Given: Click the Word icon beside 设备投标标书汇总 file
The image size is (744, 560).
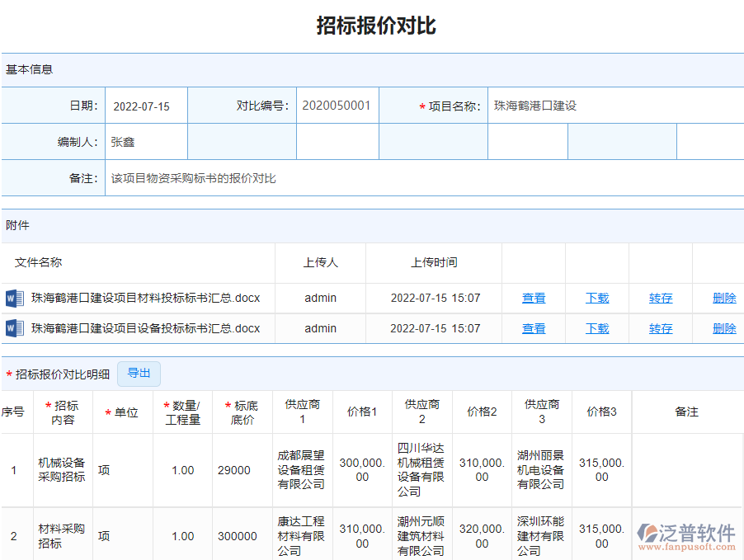Looking at the screenshot, I should click(13, 328).
